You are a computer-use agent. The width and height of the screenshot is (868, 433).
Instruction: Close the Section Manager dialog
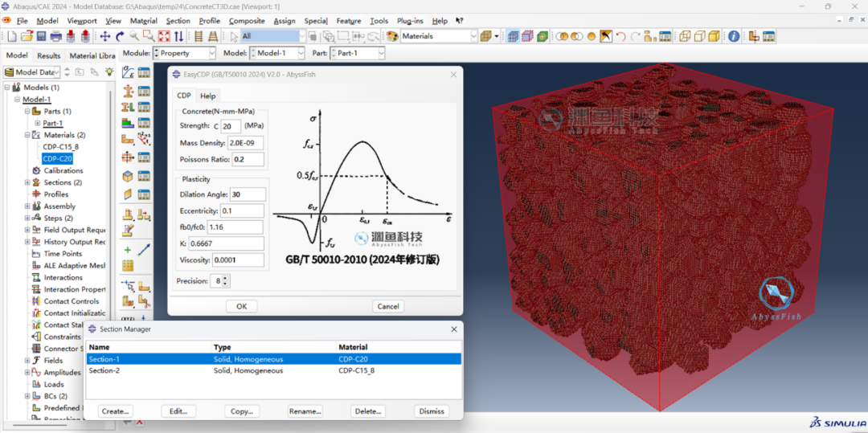(x=454, y=329)
